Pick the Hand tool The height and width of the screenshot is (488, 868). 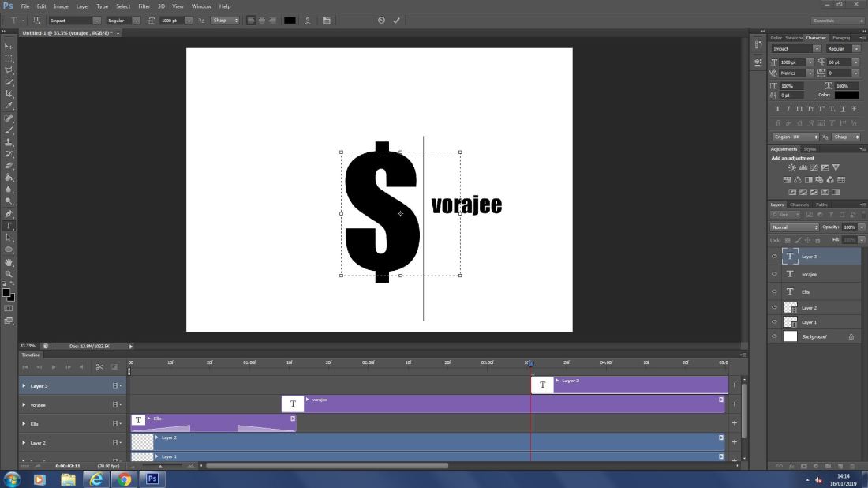click(9, 261)
